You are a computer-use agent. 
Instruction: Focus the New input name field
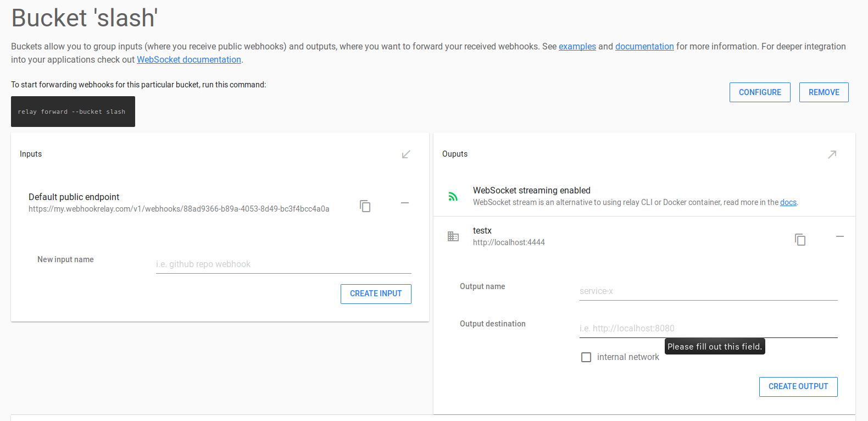pos(283,264)
